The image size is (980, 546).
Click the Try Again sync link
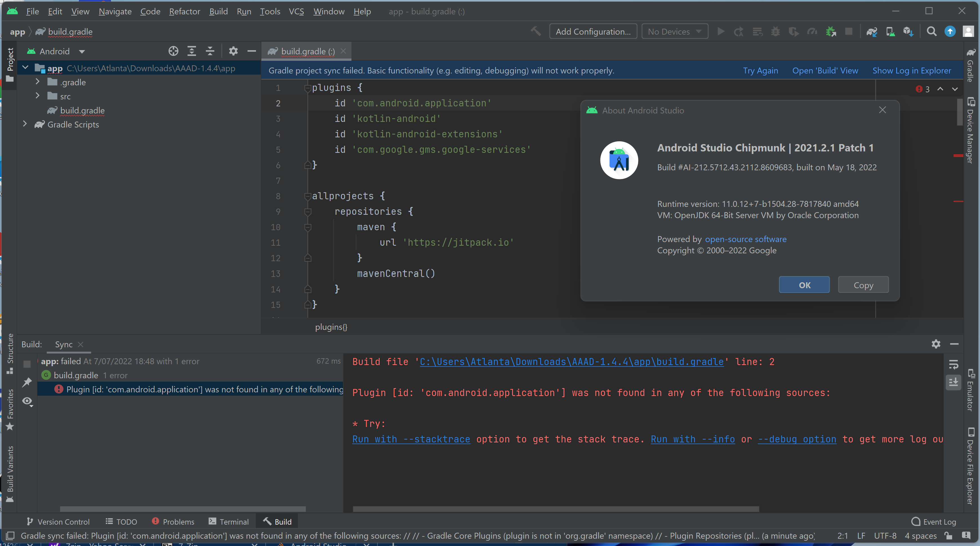point(760,70)
